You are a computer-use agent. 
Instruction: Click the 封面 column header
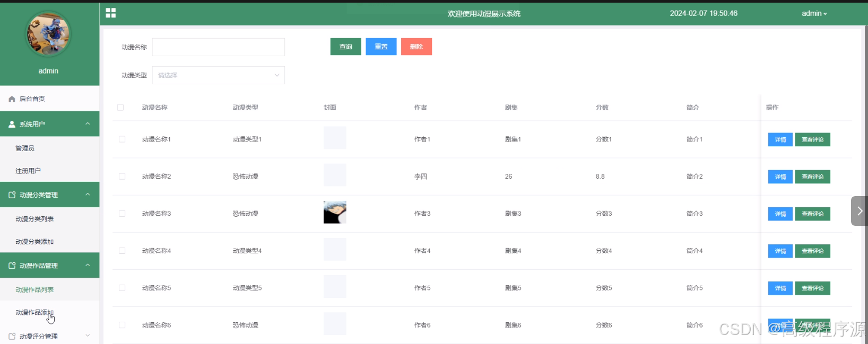pyautogui.click(x=330, y=108)
